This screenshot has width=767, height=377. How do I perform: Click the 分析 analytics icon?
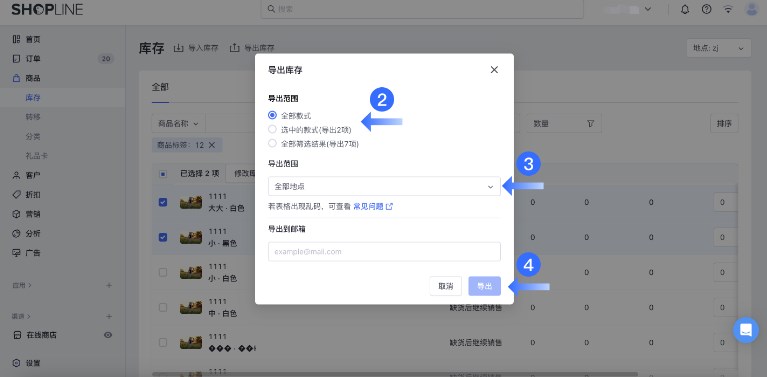point(17,233)
